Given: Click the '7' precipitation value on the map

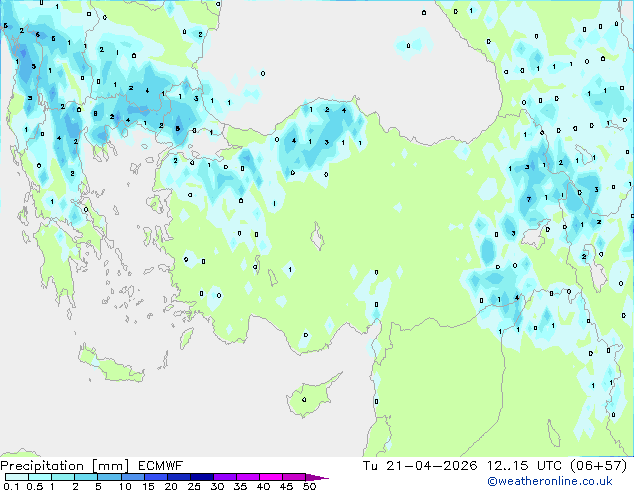Looking at the screenshot, I should pyautogui.click(x=528, y=199).
